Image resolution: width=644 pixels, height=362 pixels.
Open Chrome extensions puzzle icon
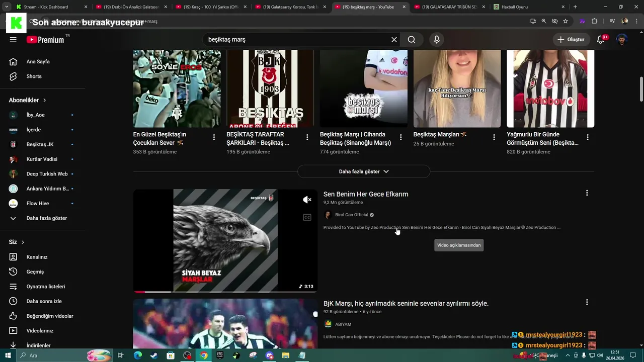[x=594, y=21]
